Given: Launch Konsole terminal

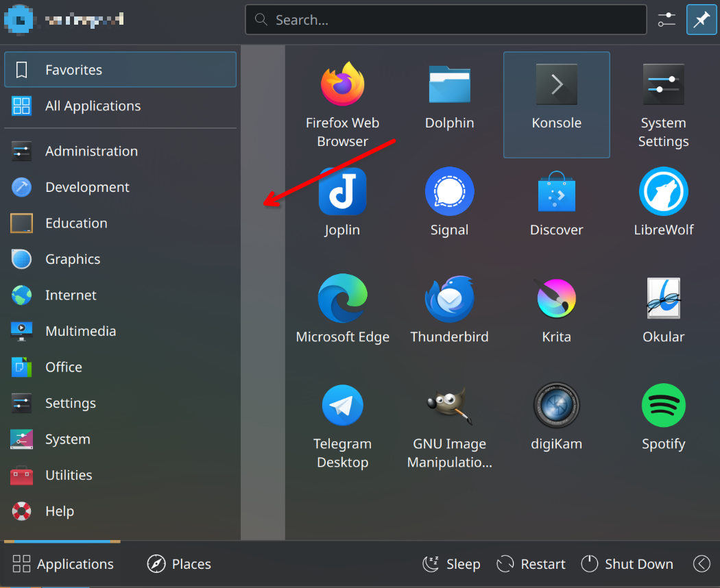Looking at the screenshot, I should coord(557,105).
